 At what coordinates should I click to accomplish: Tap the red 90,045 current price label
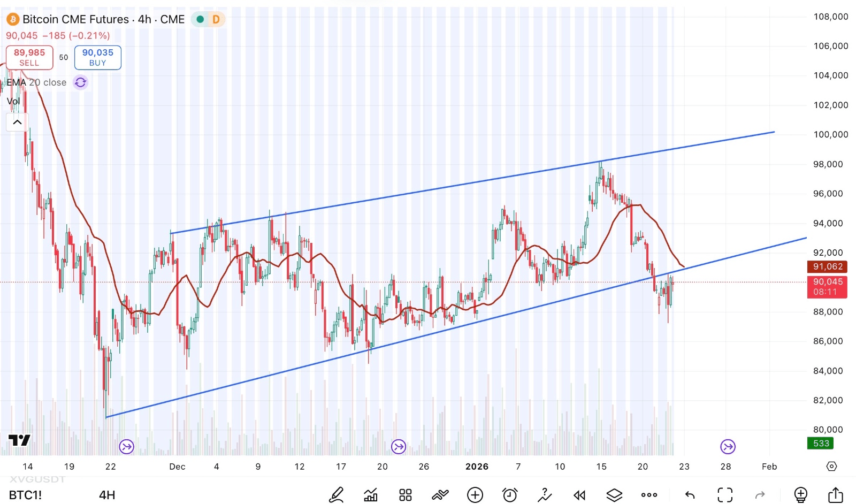click(x=827, y=287)
